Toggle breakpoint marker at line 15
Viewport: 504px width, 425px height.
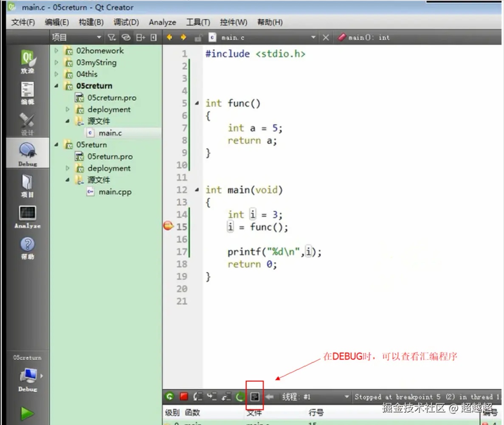click(169, 226)
